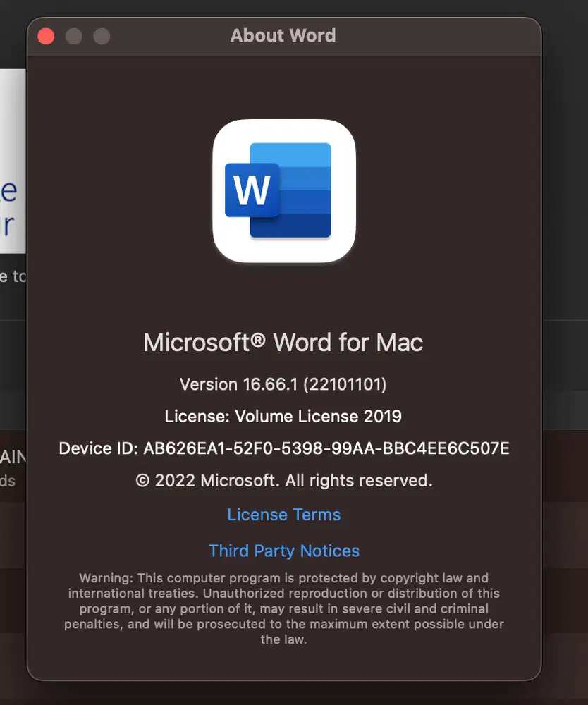Click the License: Volume License 2019 line
This screenshot has width=588, height=705.
[x=283, y=416]
